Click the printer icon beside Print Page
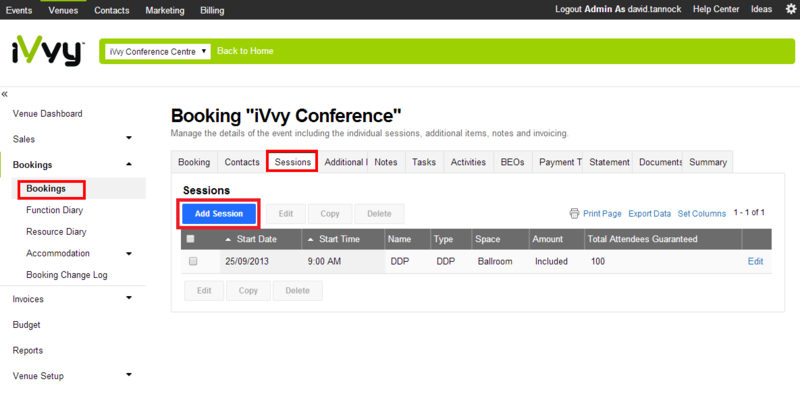 pos(574,213)
